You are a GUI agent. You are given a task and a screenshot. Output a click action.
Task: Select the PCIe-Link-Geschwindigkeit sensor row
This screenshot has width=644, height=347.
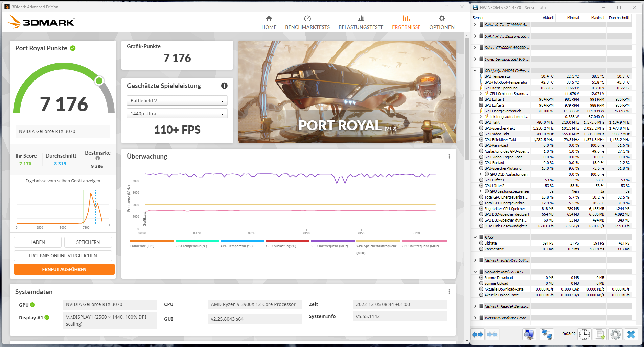click(552, 226)
